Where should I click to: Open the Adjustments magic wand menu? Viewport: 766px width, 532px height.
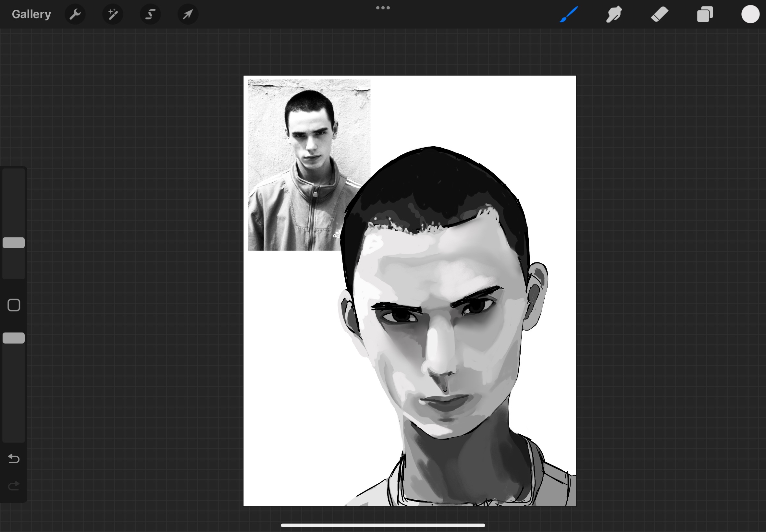[x=113, y=14]
